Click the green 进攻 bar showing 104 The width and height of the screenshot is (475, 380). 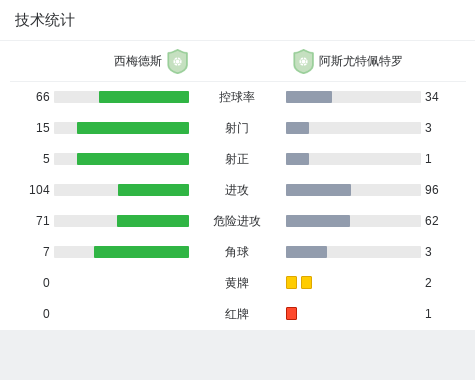coord(153,190)
